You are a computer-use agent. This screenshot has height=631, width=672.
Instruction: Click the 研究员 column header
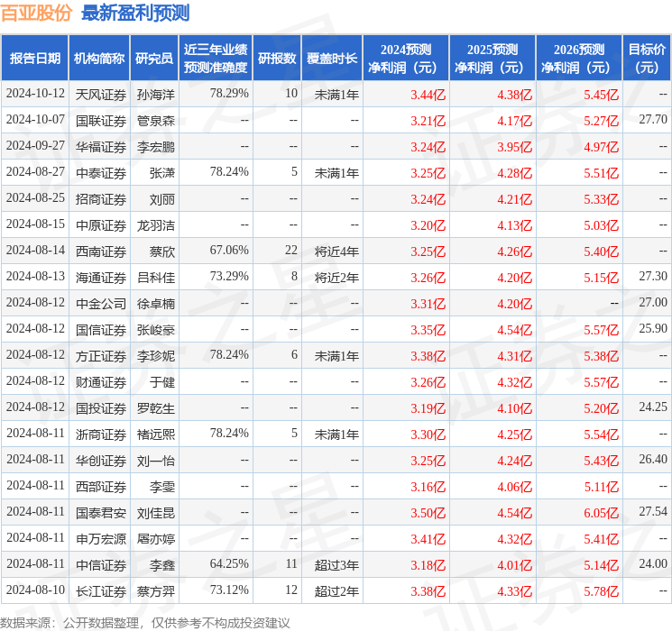154,59
